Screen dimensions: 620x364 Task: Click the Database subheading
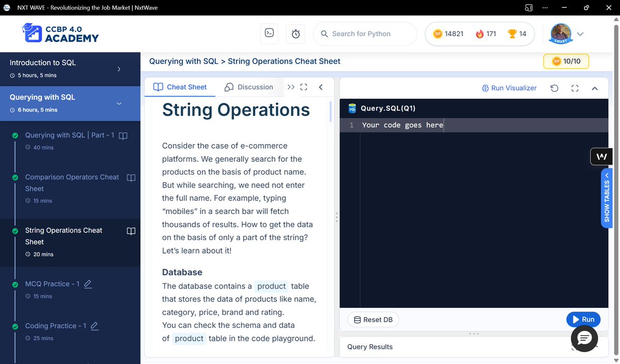tap(182, 272)
